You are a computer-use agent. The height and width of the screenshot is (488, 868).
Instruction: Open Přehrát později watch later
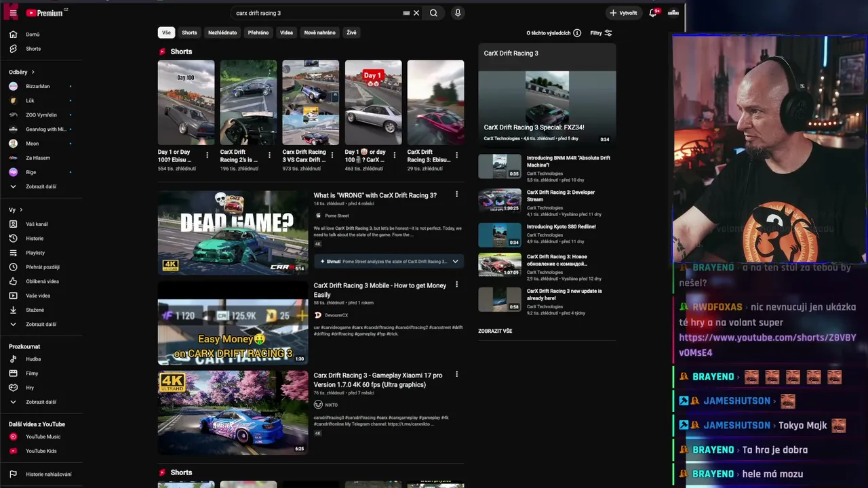(x=41, y=267)
